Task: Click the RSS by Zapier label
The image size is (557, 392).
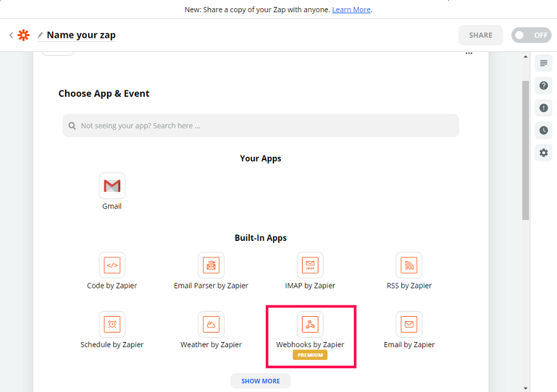Action: (409, 286)
